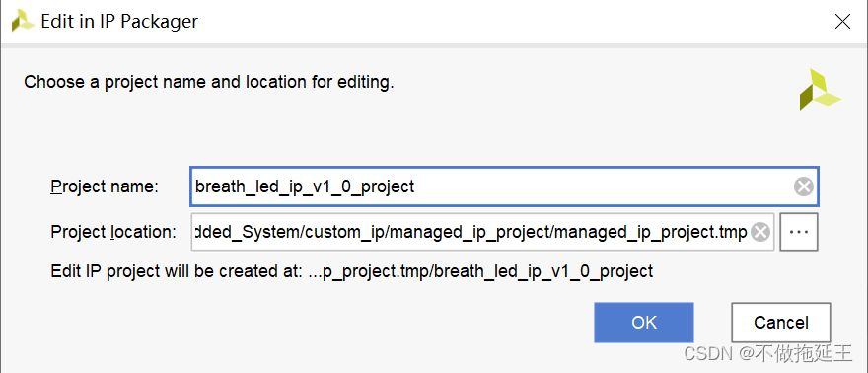This screenshot has height=373, width=868.
Task: Click the CSDN watermark text
Action: point(767,353)
